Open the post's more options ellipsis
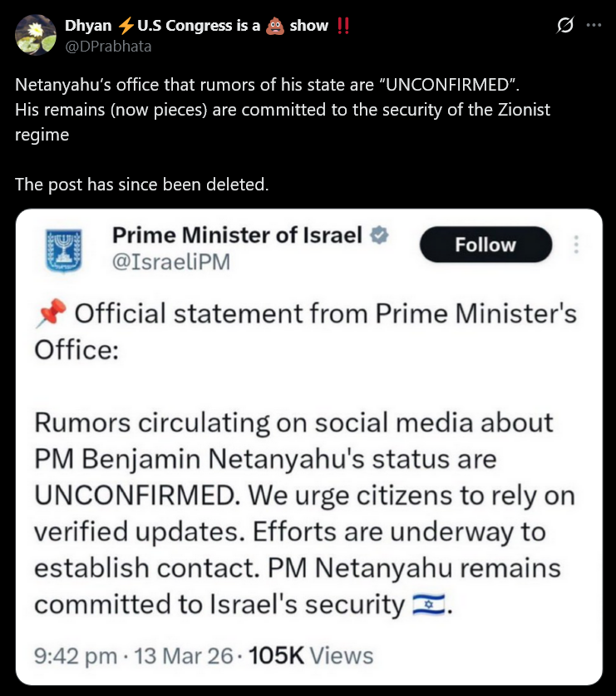 593,26
